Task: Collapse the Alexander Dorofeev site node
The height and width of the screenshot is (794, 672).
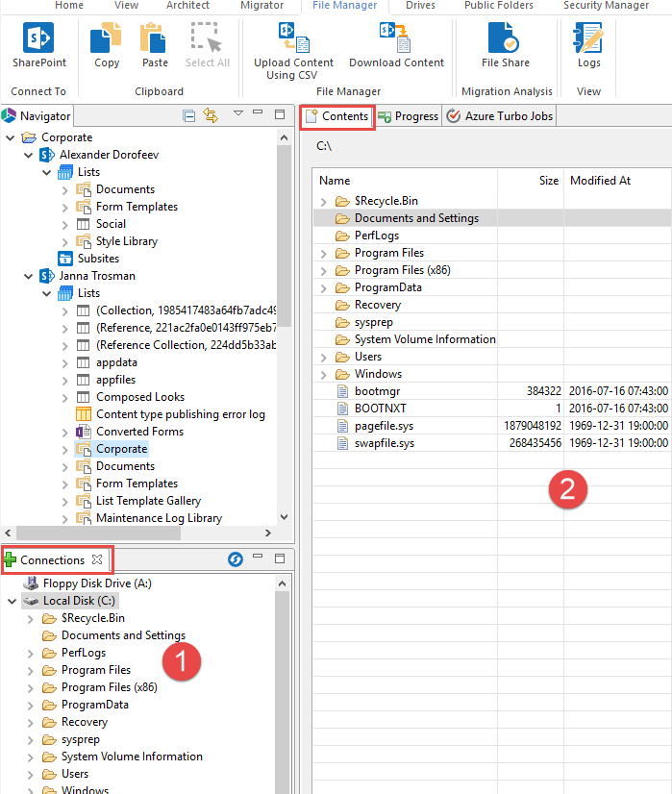Action: [29, 155]
